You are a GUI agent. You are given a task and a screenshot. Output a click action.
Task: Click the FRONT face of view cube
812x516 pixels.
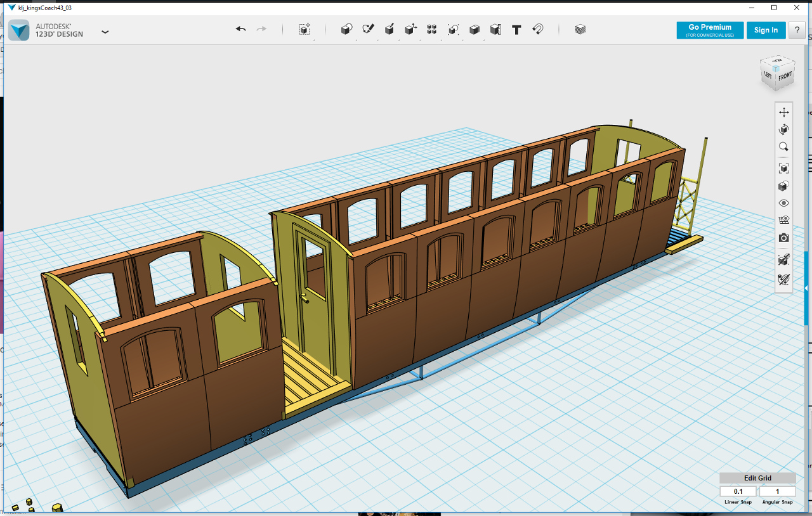(785, 76)
